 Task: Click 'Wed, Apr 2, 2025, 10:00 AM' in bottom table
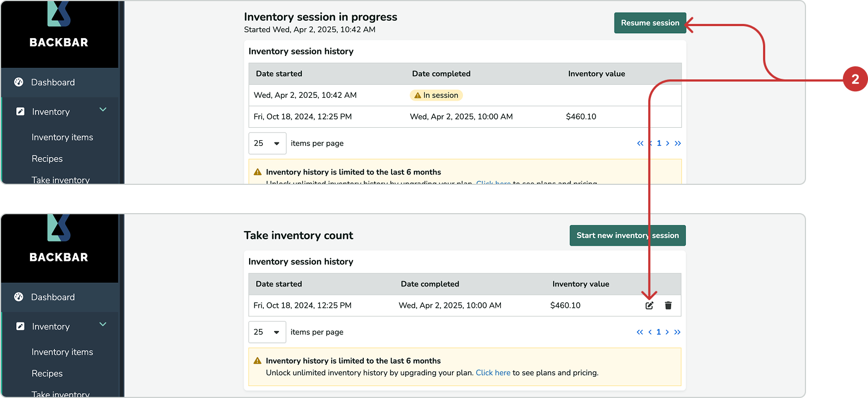tap(450, 306)
